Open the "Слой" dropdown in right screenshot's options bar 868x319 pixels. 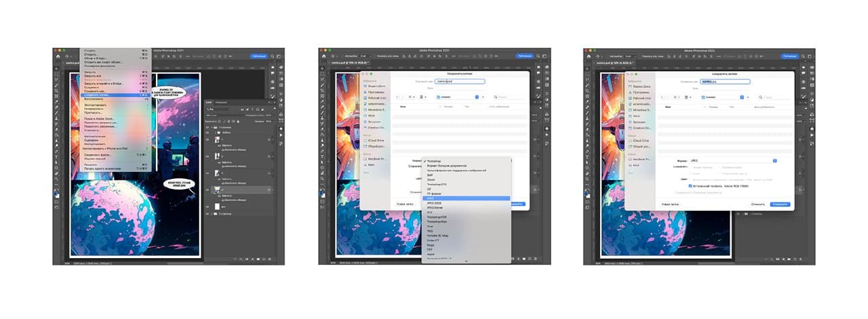[631, 56]
